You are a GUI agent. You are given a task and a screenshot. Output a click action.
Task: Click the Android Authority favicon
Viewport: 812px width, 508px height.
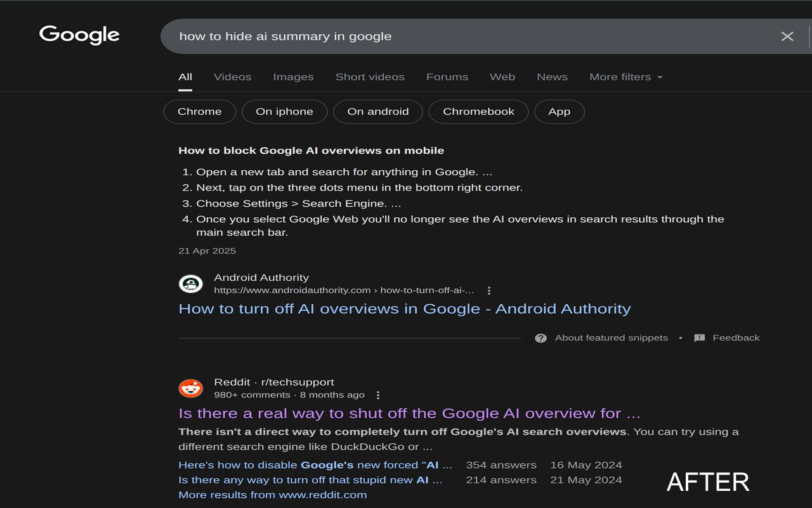pyautogui.click(x=191, y=284)
